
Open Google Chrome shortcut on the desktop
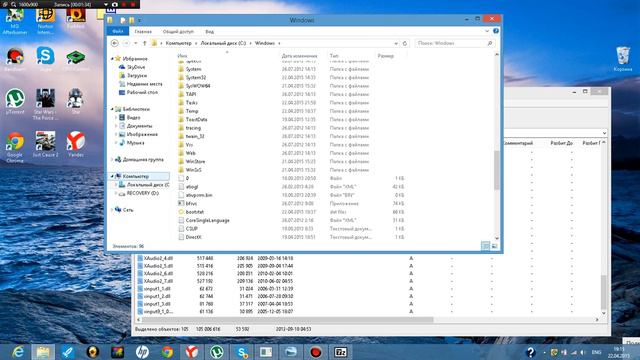[15, 147]
